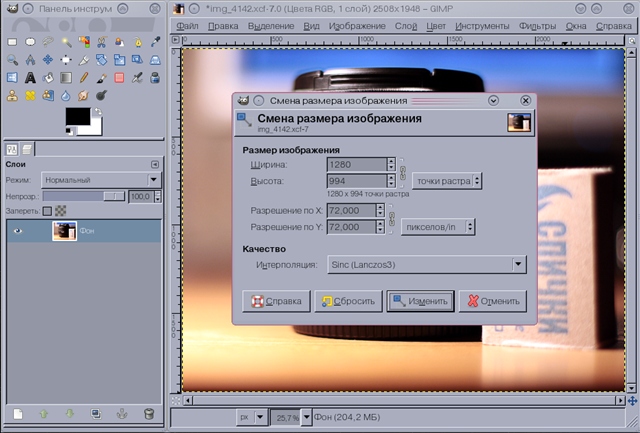Screen dimensions: 640x433
Task: Pick the Pencil tool
Action: pyautogui.click(x=83, y=77)
